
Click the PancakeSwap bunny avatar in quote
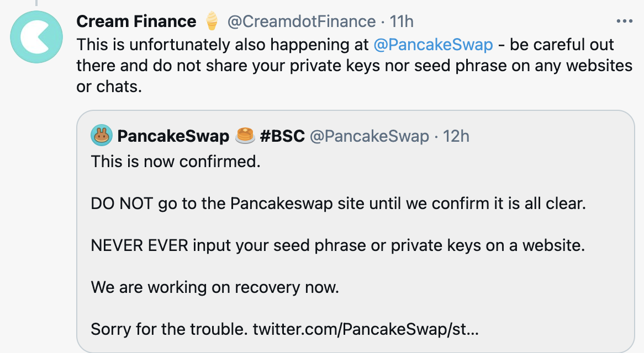coord(102,136)
